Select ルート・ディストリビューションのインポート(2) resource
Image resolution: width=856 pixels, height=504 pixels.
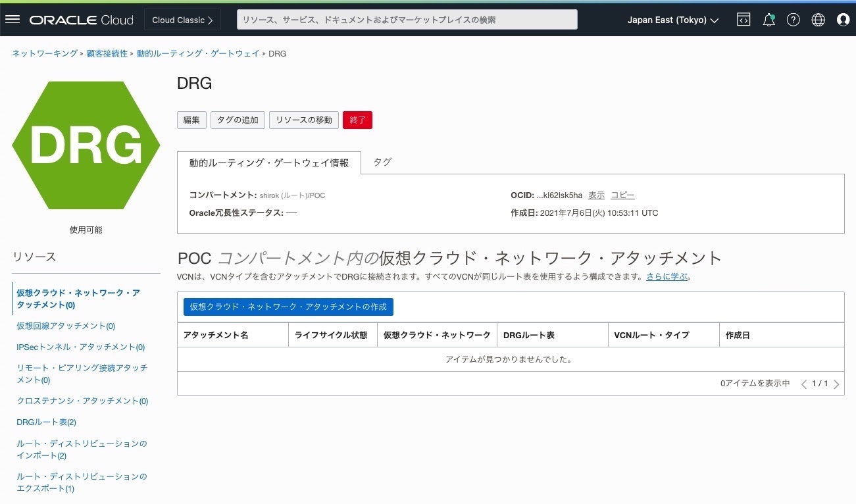tap(82, 449)
